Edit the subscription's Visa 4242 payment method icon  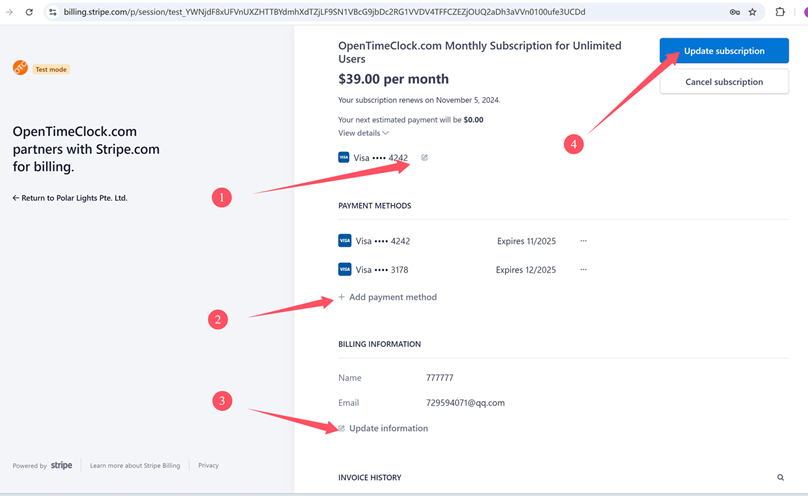(x=424, y=158)
